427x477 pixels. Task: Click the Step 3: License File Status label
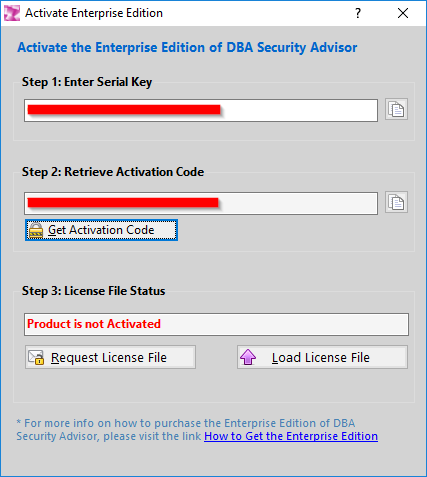(93, 291)
